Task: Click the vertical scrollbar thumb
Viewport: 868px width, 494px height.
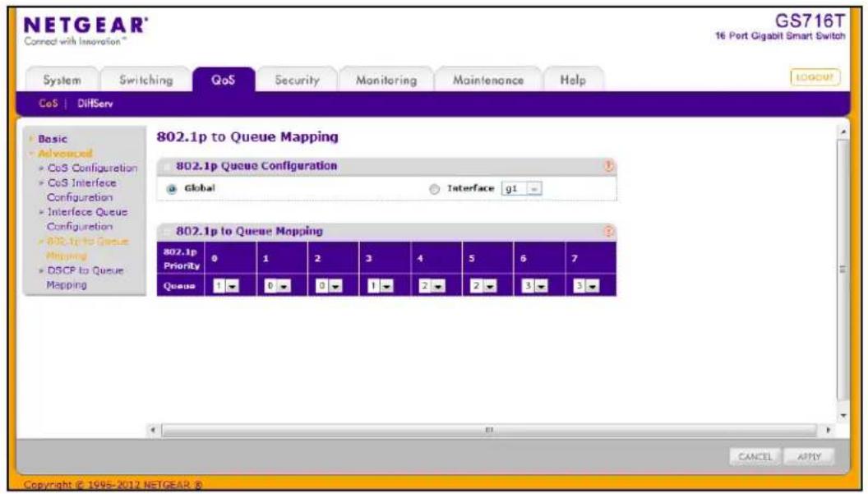Action: (x=843, y=270)
